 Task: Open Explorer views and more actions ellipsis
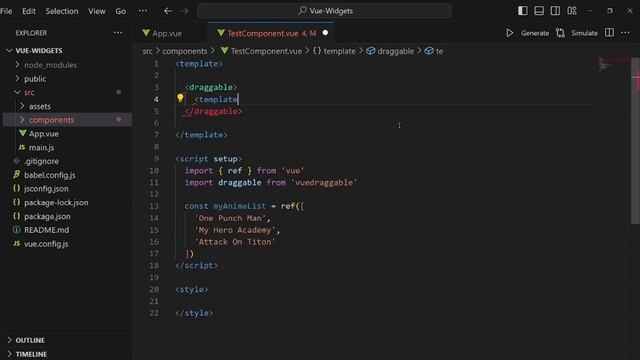(118, 33)
